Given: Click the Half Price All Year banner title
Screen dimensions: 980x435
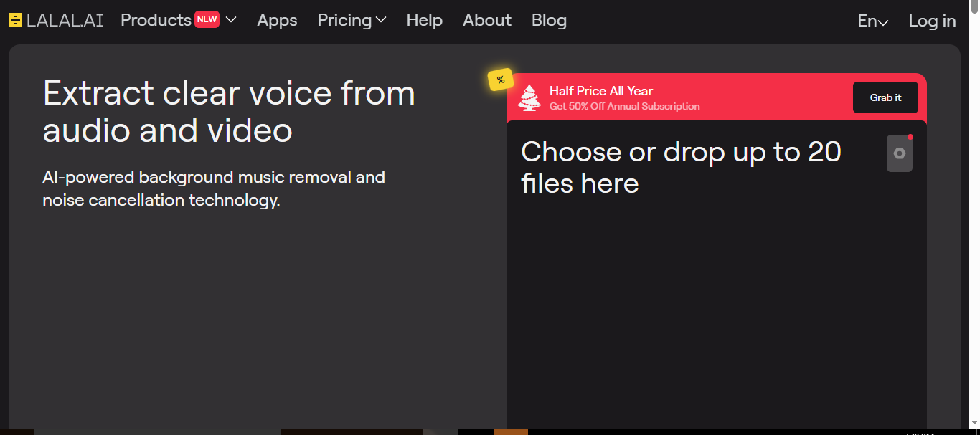Looking at the screenshot, I should coord(600,91).
